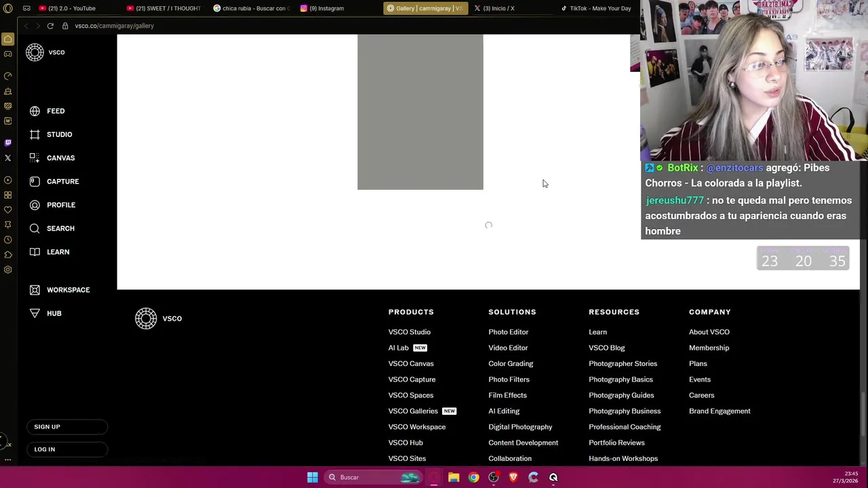
Task: Open the Membership footer link
Action: coord(709,348)
